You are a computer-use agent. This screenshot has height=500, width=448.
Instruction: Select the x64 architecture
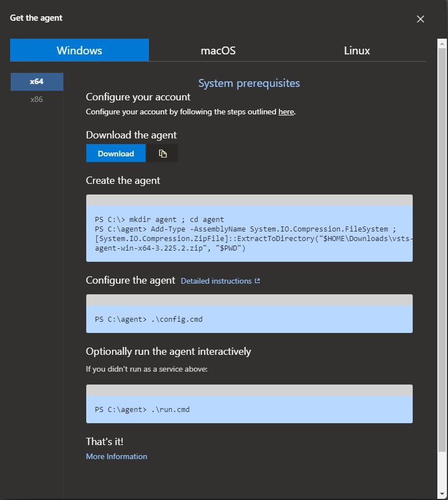[x=36, y=82]
